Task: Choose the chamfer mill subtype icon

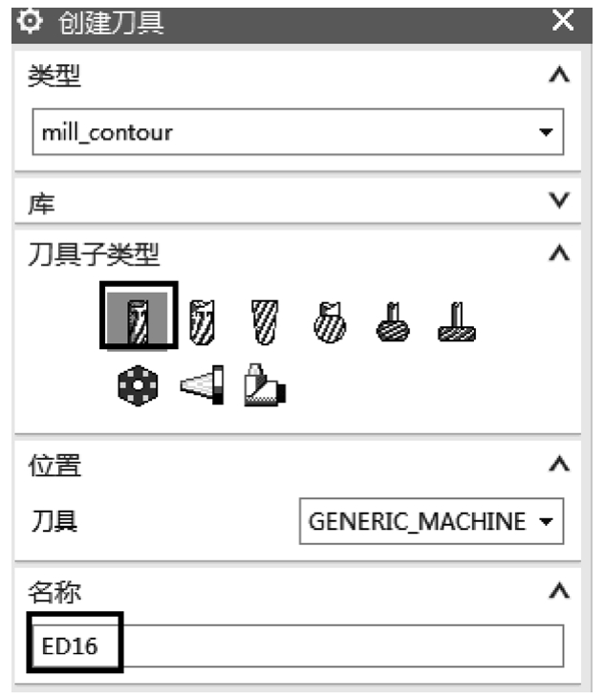Action: click(x=202, y=322)
